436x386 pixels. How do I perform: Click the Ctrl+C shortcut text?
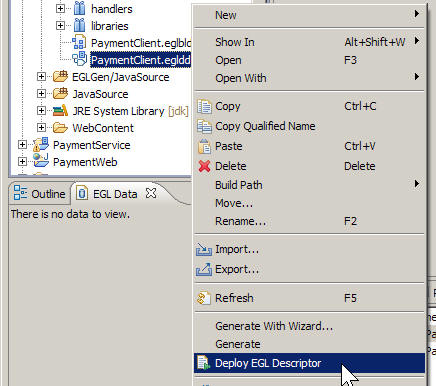click(x=360, y=106)
